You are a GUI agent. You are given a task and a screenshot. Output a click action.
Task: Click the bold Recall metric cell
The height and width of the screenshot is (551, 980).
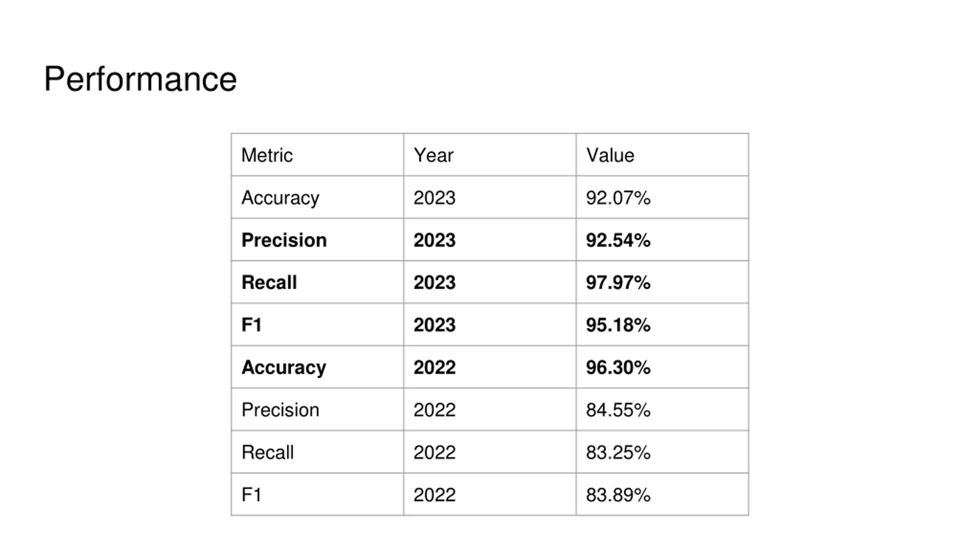[x=317, y=282]
